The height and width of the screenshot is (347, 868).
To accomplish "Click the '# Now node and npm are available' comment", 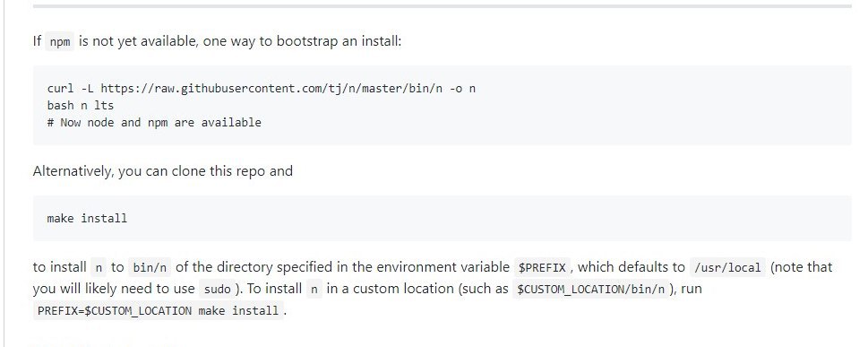I will tap(154, 122).
